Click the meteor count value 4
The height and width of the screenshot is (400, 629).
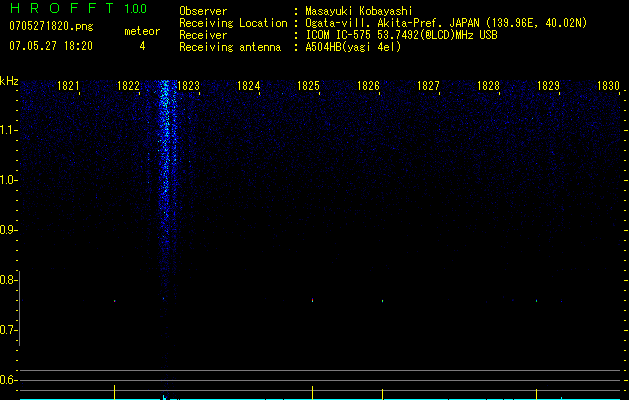142,46
